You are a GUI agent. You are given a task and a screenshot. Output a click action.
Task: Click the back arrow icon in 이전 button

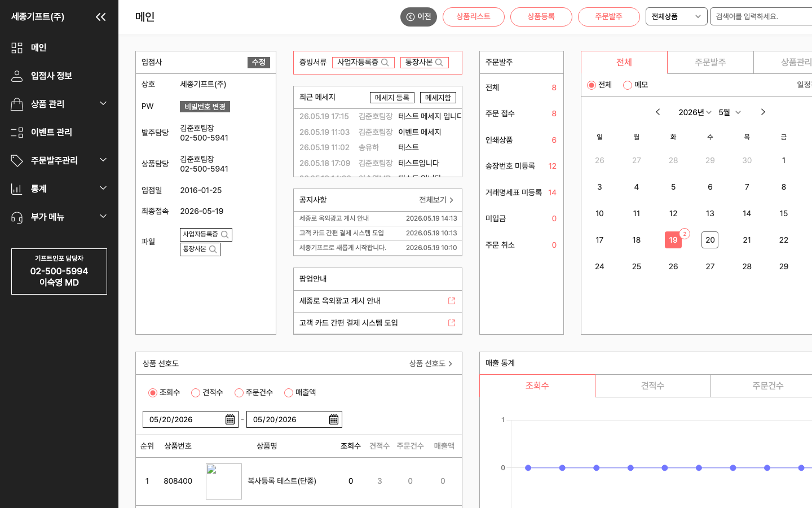(x=411, y=17)
